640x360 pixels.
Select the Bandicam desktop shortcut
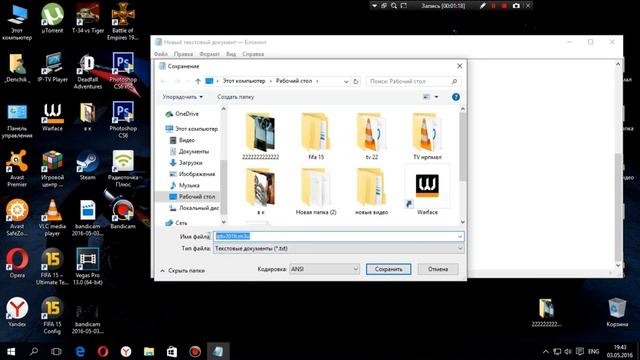pos(122,214)
